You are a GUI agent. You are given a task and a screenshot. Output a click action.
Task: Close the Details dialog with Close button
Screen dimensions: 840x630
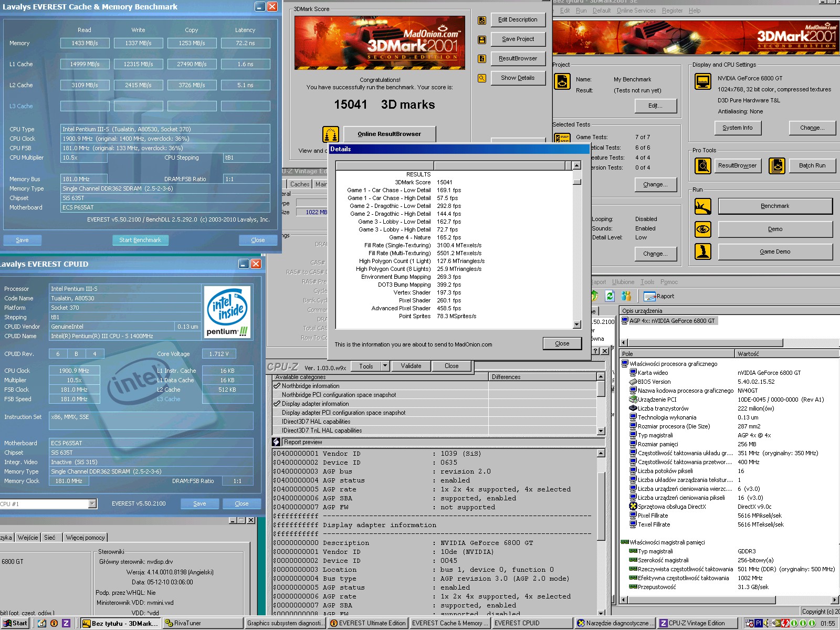click(x=562, y=343)
